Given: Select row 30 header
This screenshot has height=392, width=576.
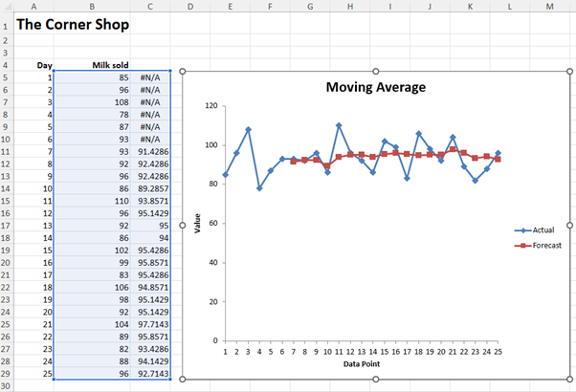Looking at the screenshot, I should point(6,386).
